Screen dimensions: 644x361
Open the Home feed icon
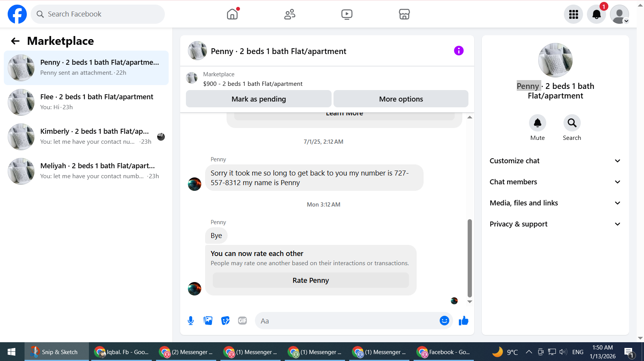[x=232, y=14]
